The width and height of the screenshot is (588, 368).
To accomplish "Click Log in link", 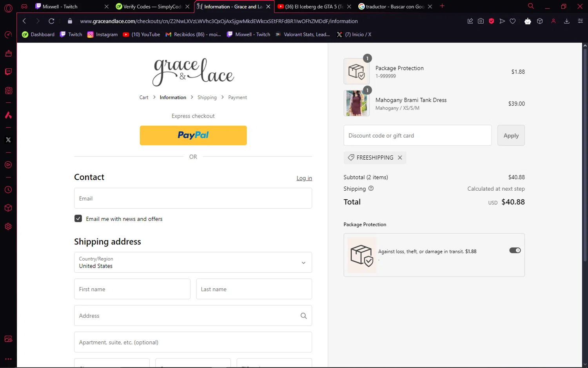I will tap(304, 178).
